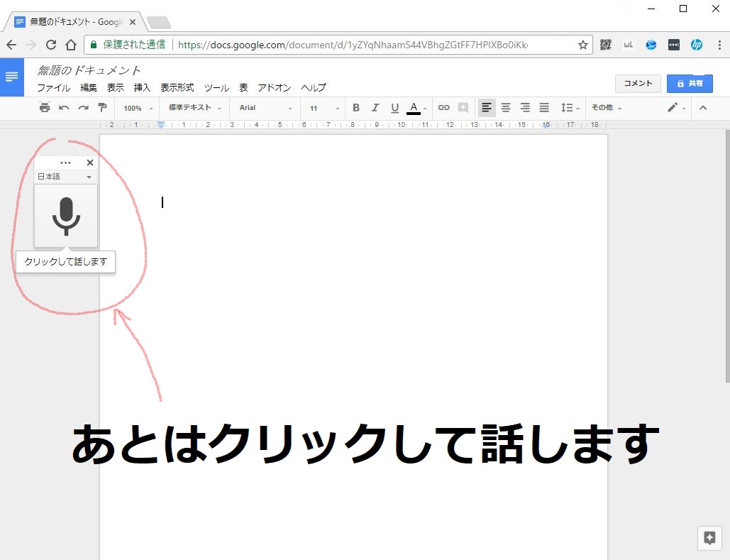Open the 表 menu

[243, 87]
